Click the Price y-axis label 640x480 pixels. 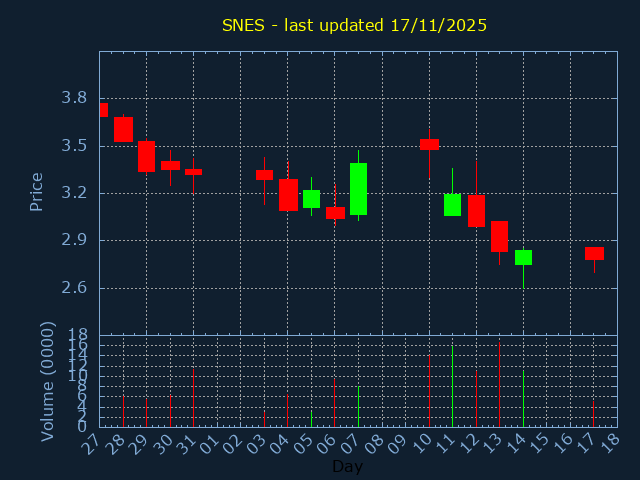tap(37, 191)
